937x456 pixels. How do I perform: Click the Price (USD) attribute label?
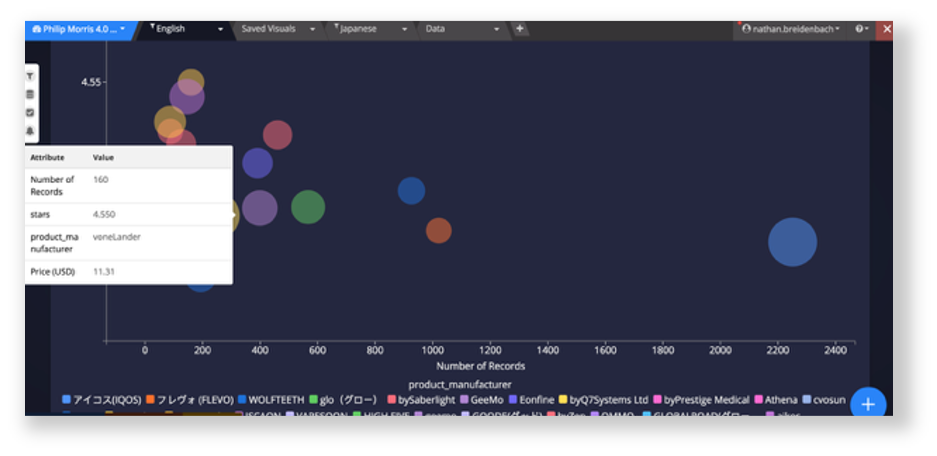[x=53, y=271]
